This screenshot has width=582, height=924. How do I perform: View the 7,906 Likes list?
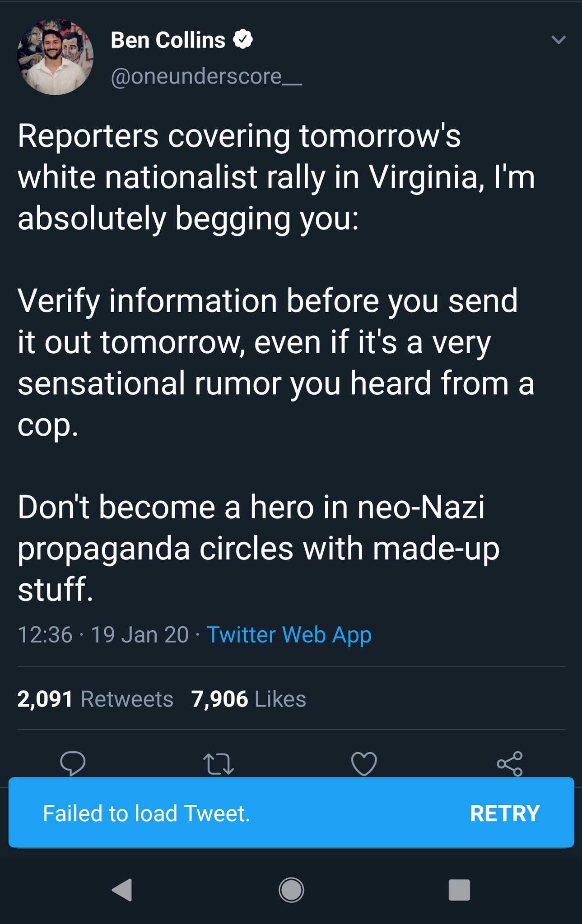point(248,699)
